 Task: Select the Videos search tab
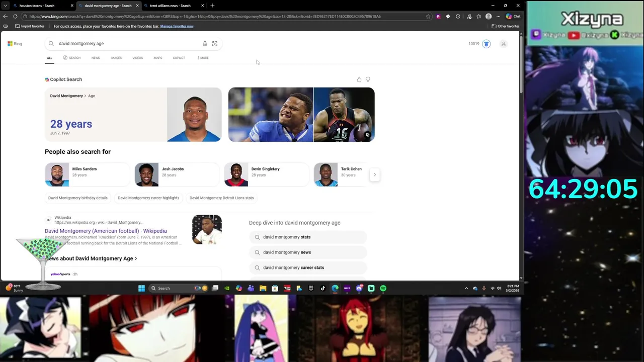pyautogui.click(x=137, y=58)
